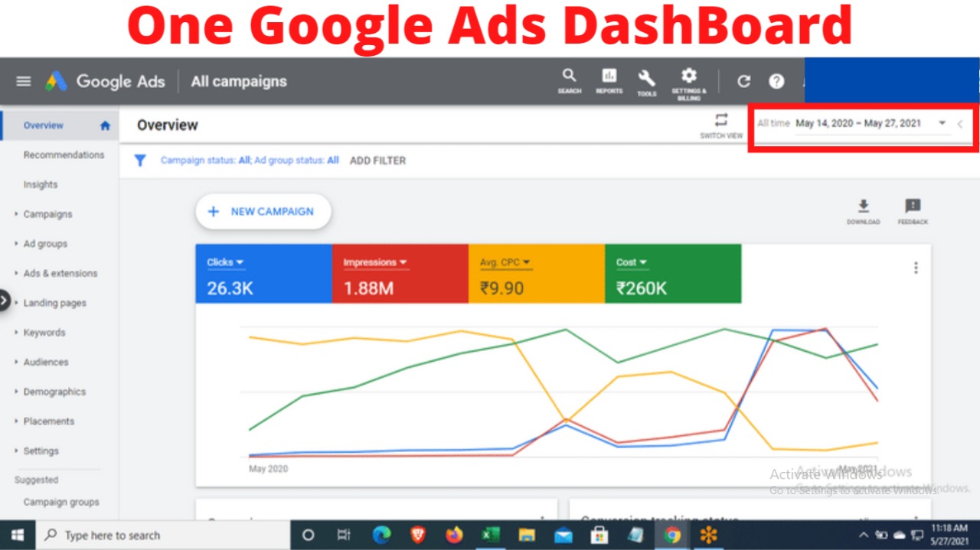Screen dimensions: 980x550
Task: Open the Search tool in header
Action: (x=569, y=80)
